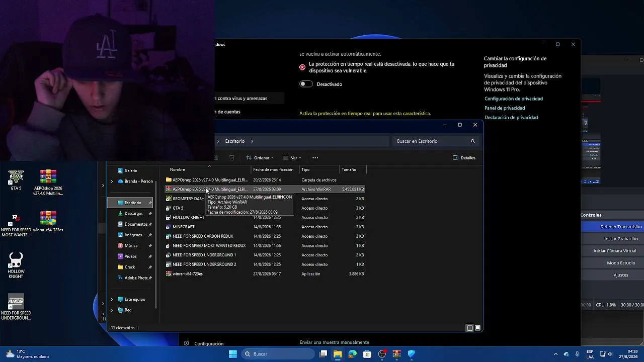Open Descargas in the navigation pane
644x362 pixels.
click(130, 214)
